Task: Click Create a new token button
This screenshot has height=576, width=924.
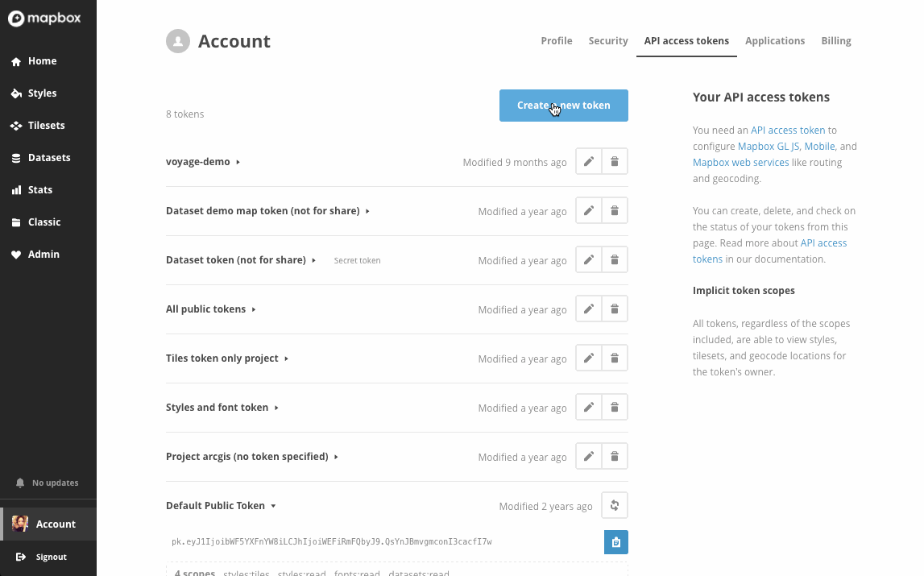Action: [564, 106]
